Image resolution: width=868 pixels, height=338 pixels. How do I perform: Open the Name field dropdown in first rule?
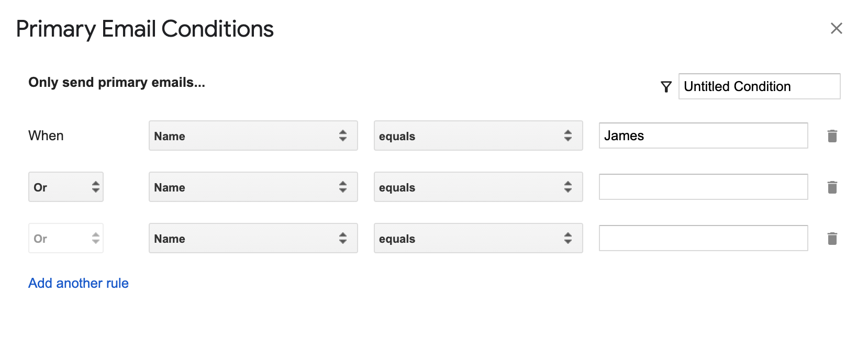click(253, 136)
